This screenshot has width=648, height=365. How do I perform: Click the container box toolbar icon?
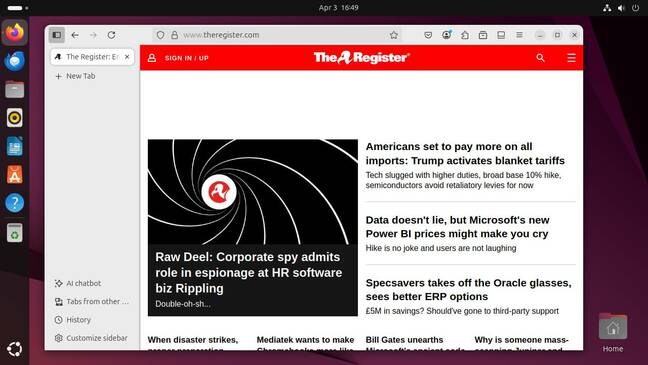(483, 35)
